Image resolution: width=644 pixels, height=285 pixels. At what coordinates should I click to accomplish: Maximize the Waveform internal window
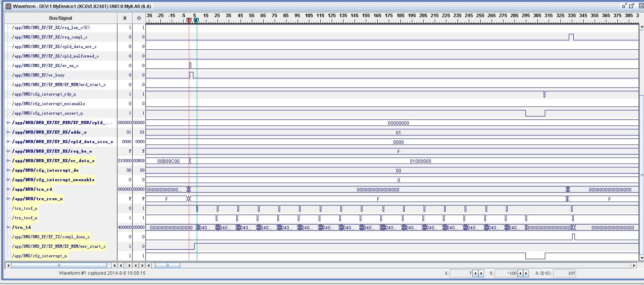(x=631, y=6)
